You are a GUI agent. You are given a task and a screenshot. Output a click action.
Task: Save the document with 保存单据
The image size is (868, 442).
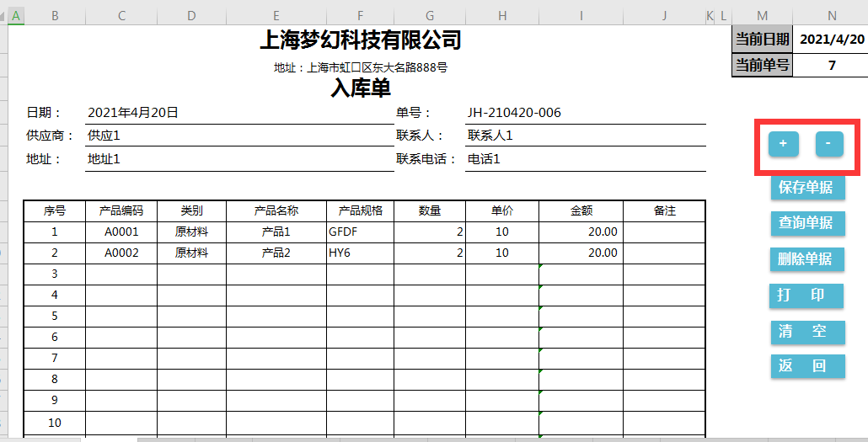[x=807, y=188]
